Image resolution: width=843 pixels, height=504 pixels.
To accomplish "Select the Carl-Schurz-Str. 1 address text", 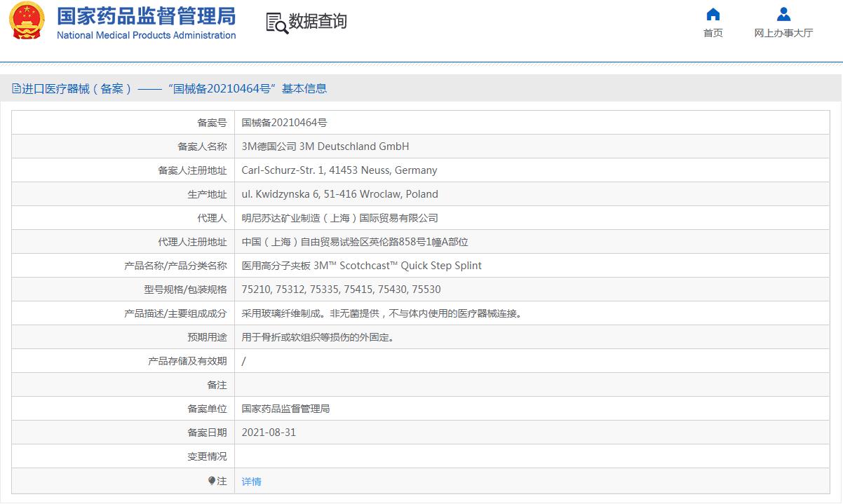I will point(339,170).
